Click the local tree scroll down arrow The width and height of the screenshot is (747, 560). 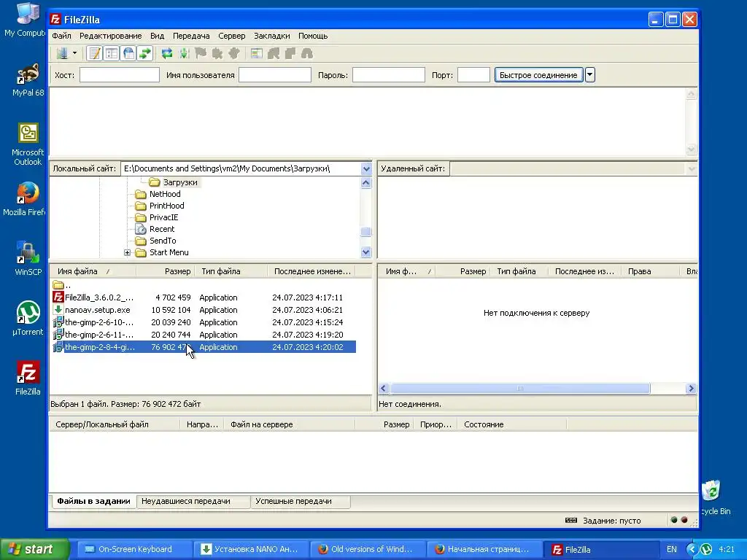click(x=366, y=252)
